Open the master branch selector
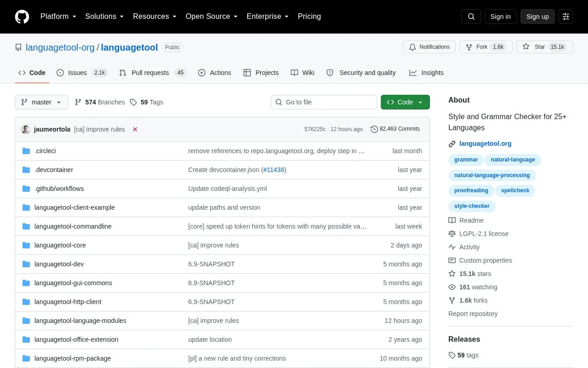This screenshot has height=368, width=588. [x=41, y=102]
